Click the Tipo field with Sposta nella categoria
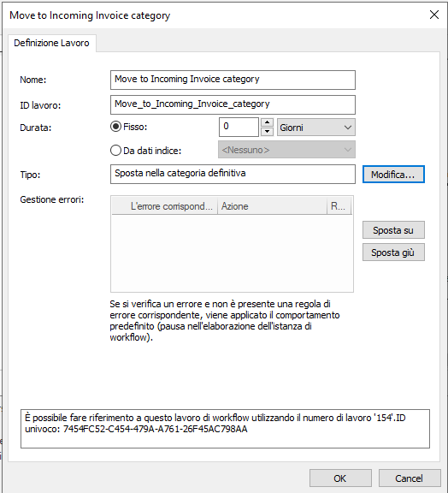The height and width of the screenshot is (493, 448). click(233, 174)
